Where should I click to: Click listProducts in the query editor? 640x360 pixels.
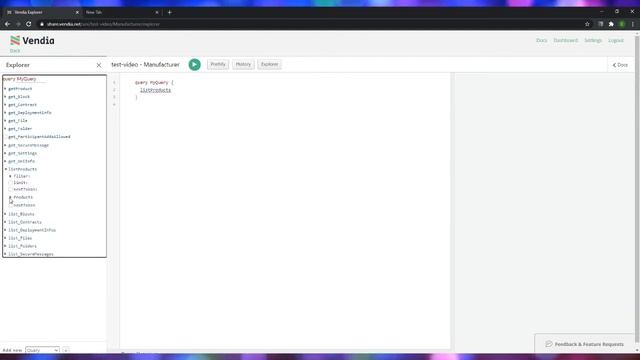156,90
